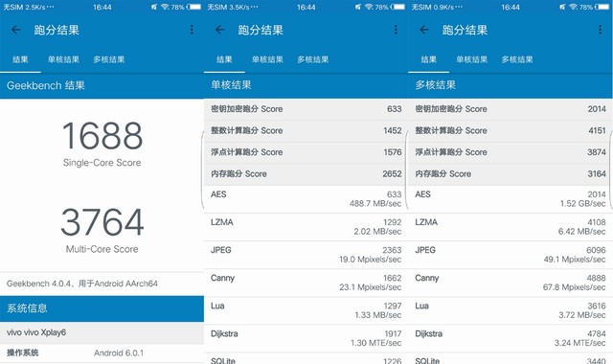Open 单核结果 tab in right screen
Screen dimensions: 613x364
click(472, 59)
